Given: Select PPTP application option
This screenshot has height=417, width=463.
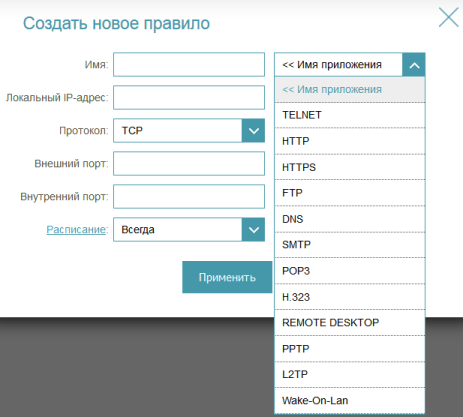Looking at the screenshot, I should click(350, 349).
